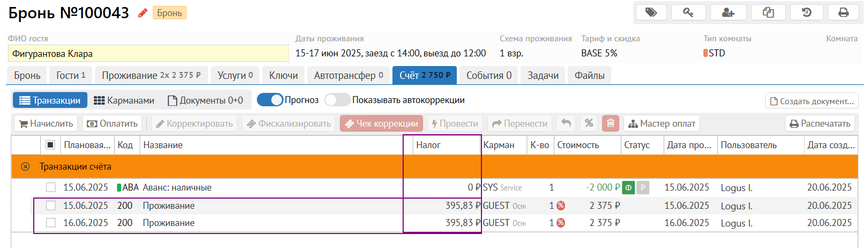Click the pencil edit icon near title

tap(143, 13)
